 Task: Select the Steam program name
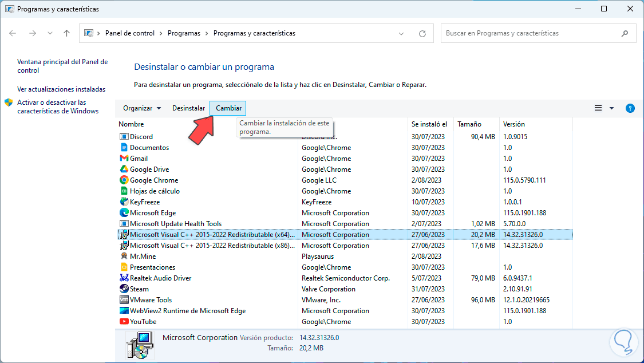click(x=139, y=289)
